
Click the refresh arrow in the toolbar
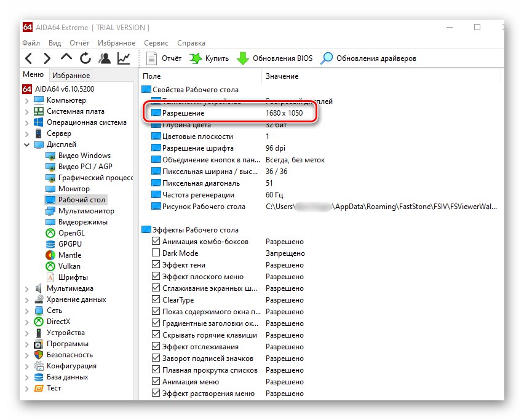(85, 58)
